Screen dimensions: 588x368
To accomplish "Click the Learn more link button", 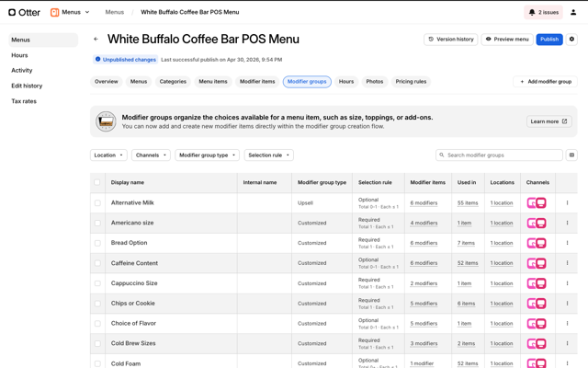I will [549, 121].
